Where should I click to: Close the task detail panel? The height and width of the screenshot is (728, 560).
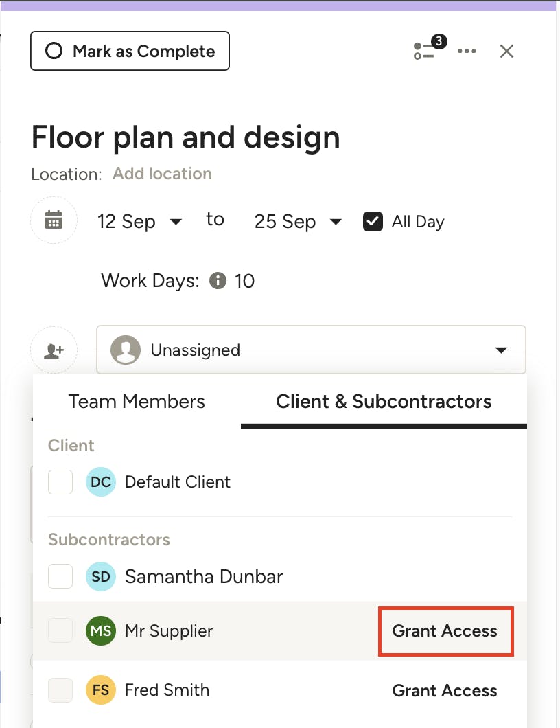[506, 52]
